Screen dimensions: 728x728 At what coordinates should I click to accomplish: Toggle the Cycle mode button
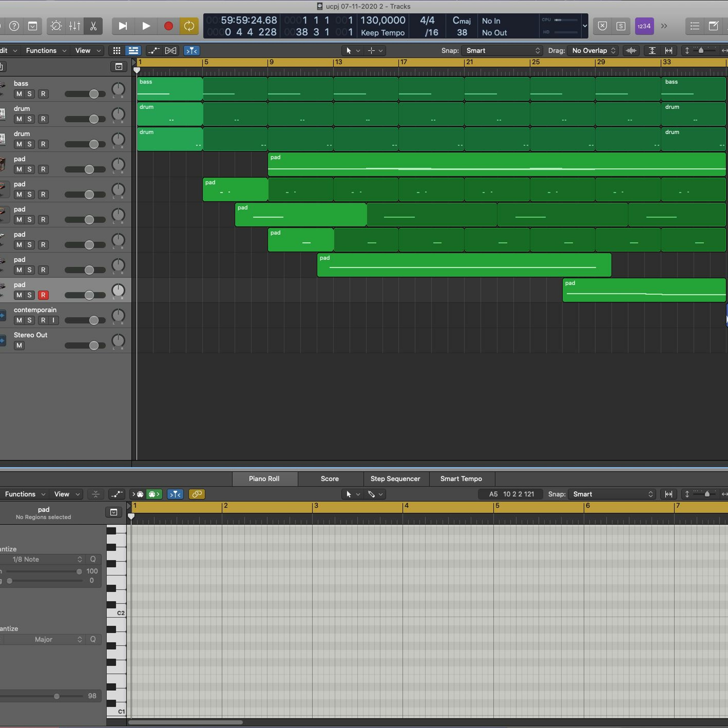[x=189, y=26]
